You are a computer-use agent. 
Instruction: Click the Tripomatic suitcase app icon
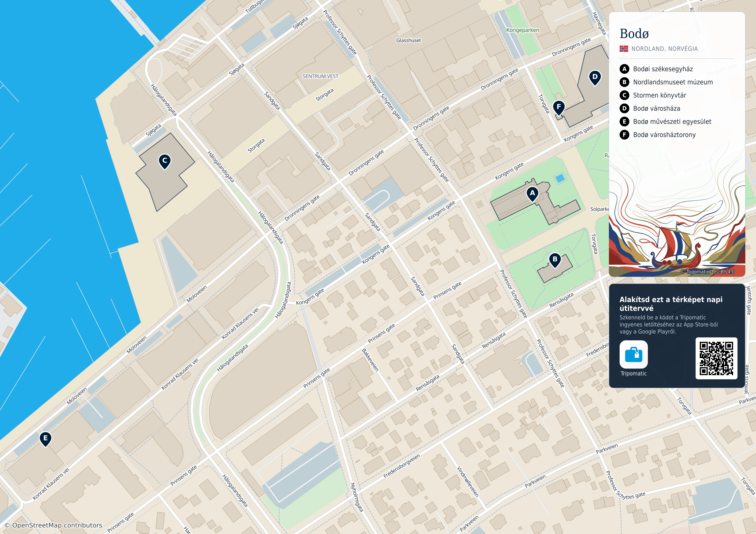[633, 354]
